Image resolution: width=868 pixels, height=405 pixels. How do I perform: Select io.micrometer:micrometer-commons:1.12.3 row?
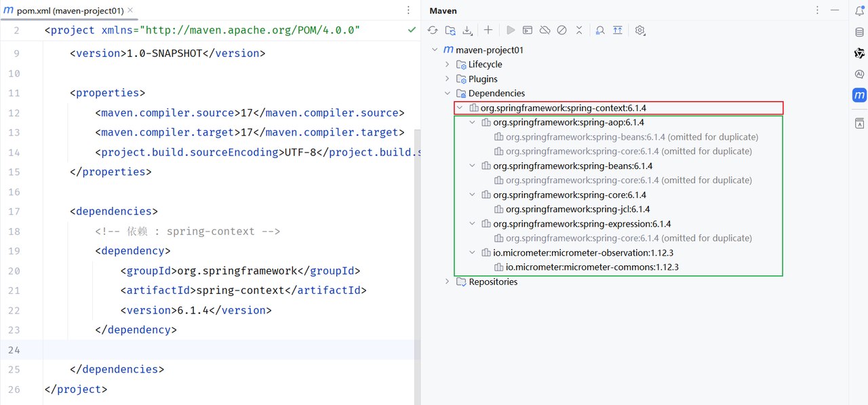click(592, 267)
